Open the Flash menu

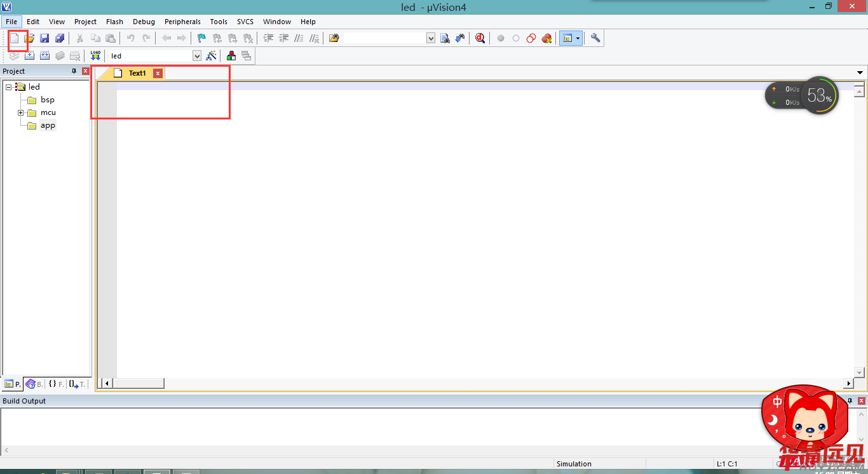pyautogui.click(x=114, y=22)
